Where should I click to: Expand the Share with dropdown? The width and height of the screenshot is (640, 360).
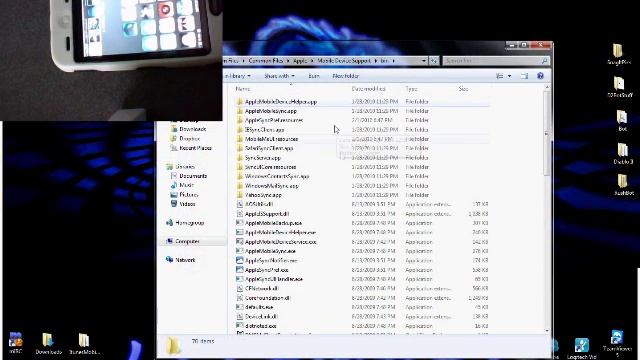coord(279,76)
